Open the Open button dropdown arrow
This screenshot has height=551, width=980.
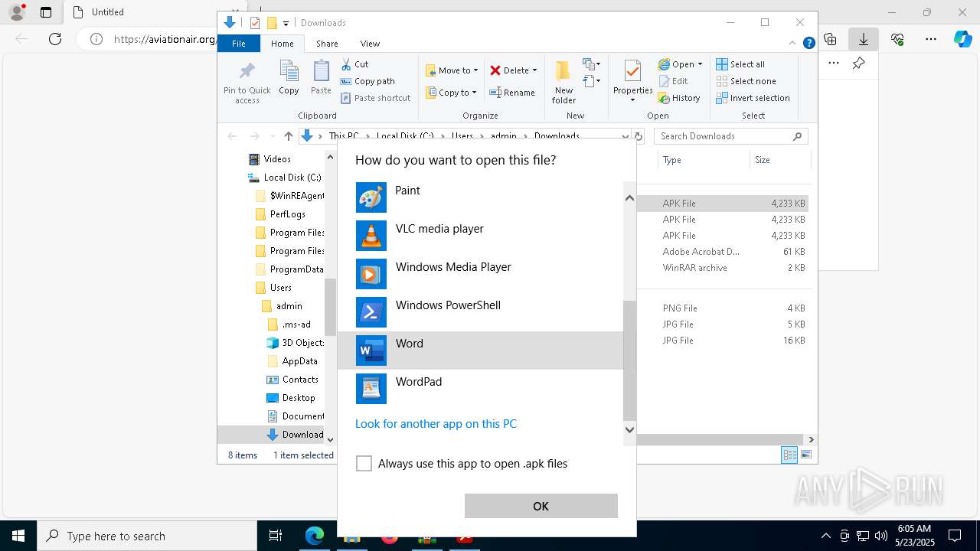(700, 64)
